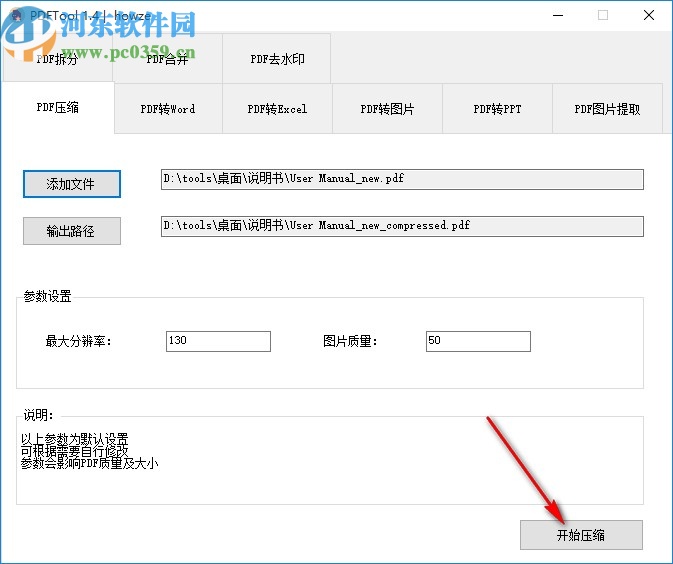Image resolution: width=673 pixels, height=564 pixels.
Task: Click the PDFTool title bar app icon
Action: coord(16,16)
